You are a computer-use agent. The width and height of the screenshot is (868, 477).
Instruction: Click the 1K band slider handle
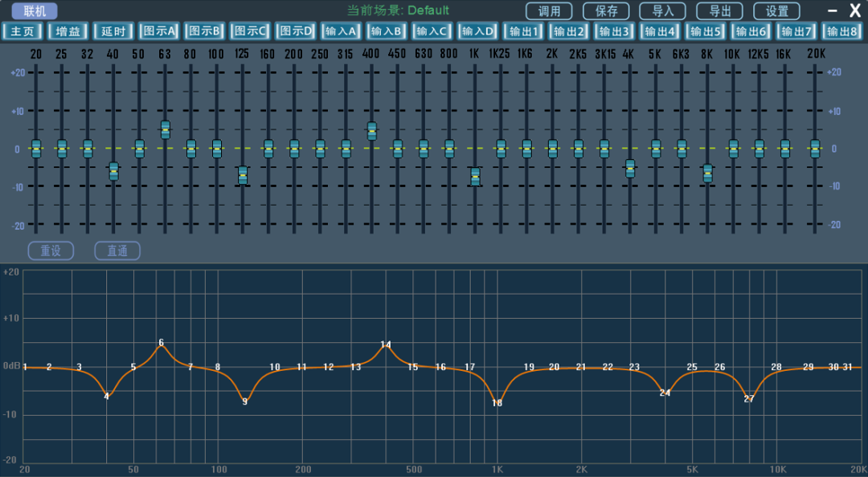[475, 177]
